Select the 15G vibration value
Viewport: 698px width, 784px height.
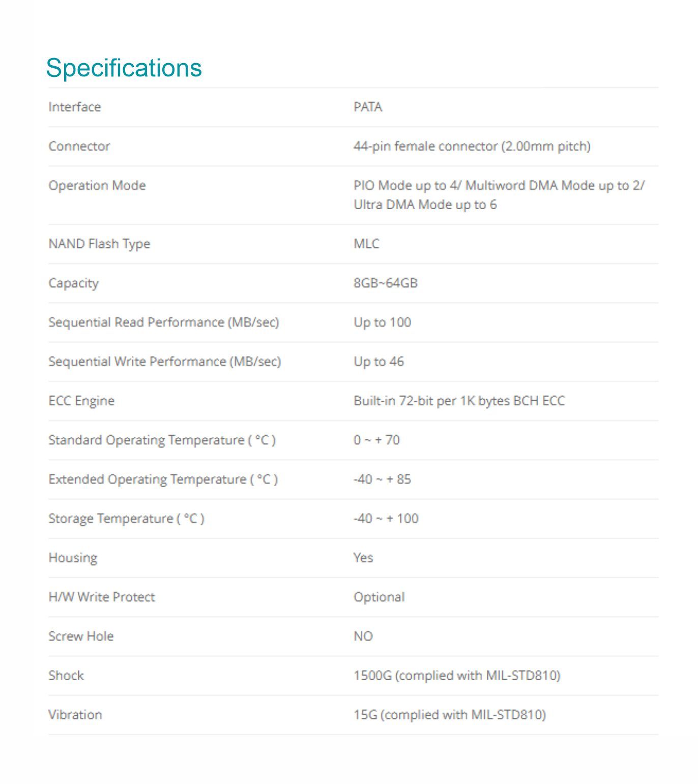pos(450,715)
